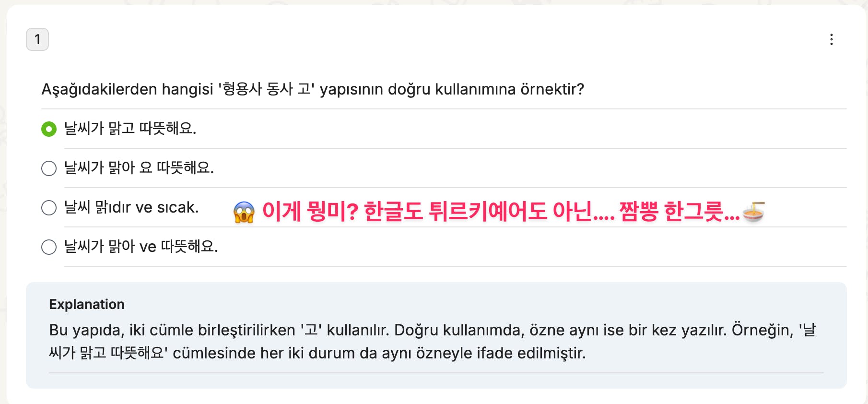868x404 pixels.
Task: Click the question starting with Aşağıdakilerden hangisi
Action: tap(313, 89)
